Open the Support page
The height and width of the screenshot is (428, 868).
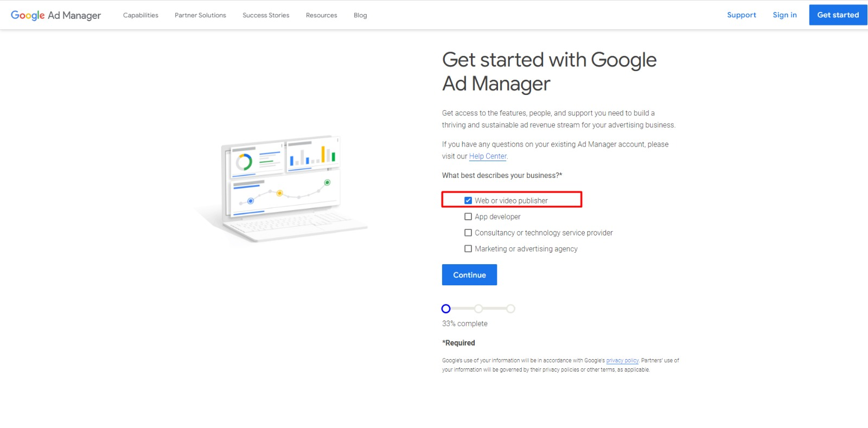741,15
